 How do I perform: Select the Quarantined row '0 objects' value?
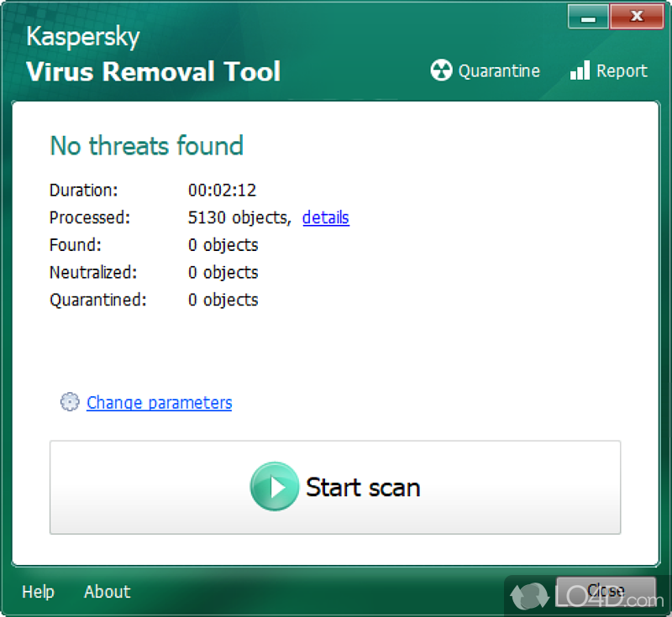223,301
